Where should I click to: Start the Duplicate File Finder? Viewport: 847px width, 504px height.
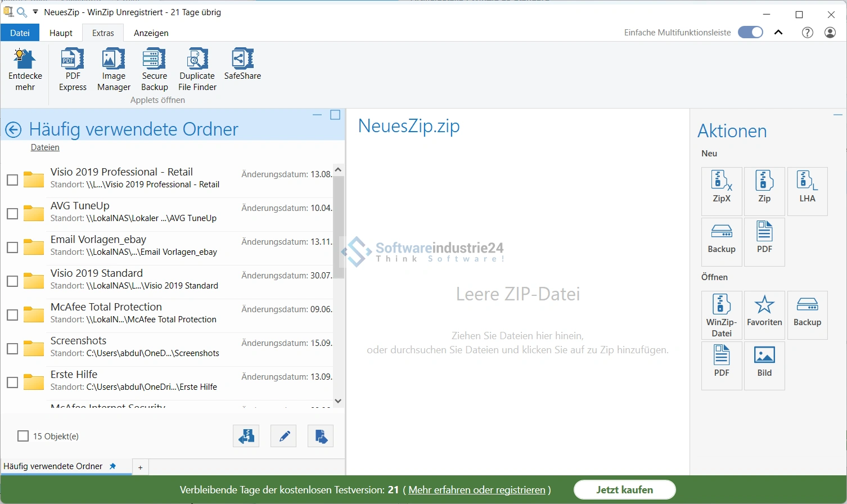197,69
